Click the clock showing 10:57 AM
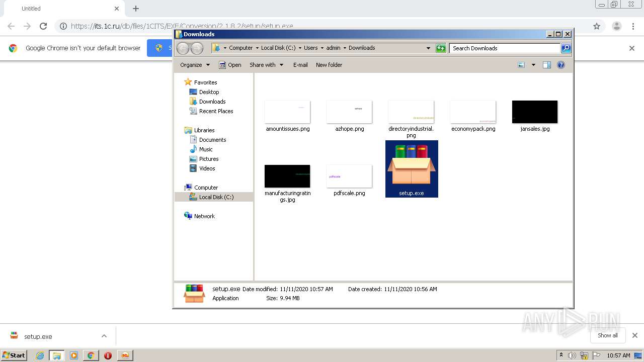This screenshot has height=362, width=644. [618, 355]
